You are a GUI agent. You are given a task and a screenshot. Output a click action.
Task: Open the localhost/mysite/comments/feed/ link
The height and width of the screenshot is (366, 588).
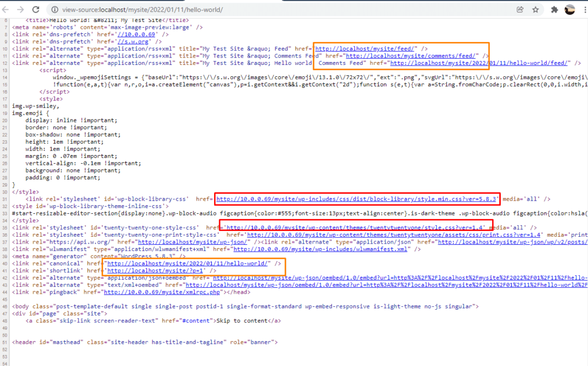tap(411, 56)
